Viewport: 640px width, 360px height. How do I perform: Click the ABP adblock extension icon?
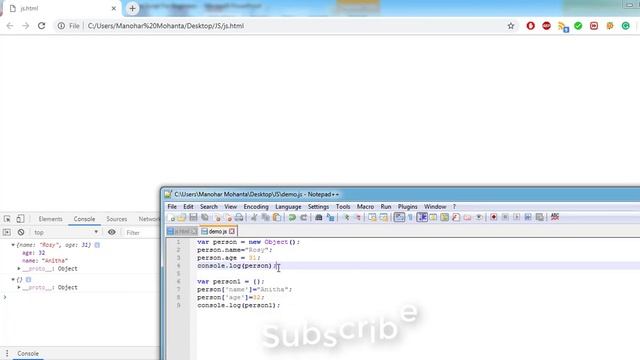tap(546, 26)
